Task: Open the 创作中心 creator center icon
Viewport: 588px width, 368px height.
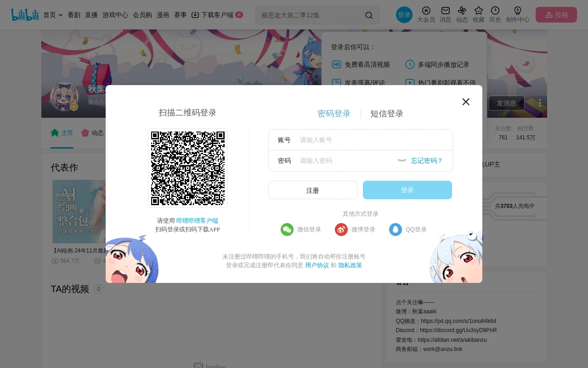Action: (517, 14)
